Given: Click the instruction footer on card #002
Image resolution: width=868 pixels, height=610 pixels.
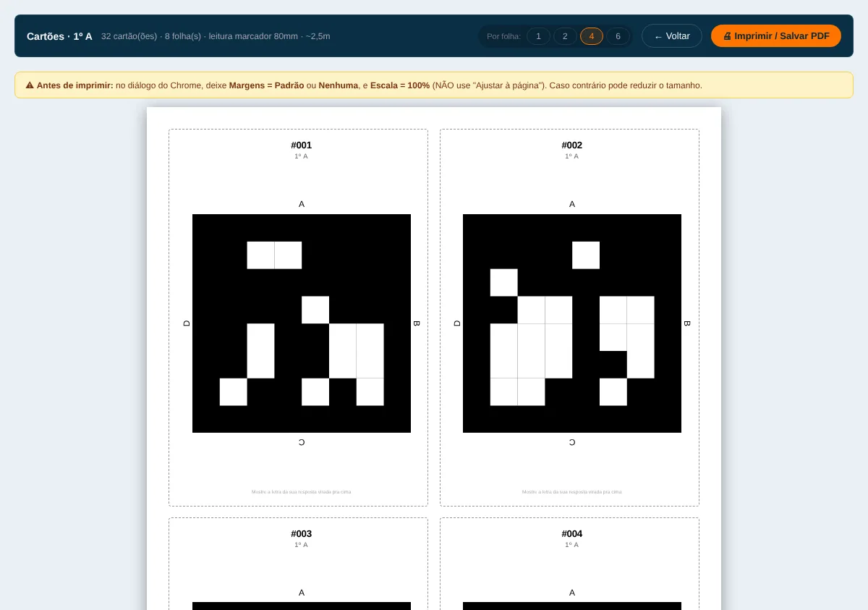Looking at the screenshot, I should pyautogui.click(x=572, y=492).
